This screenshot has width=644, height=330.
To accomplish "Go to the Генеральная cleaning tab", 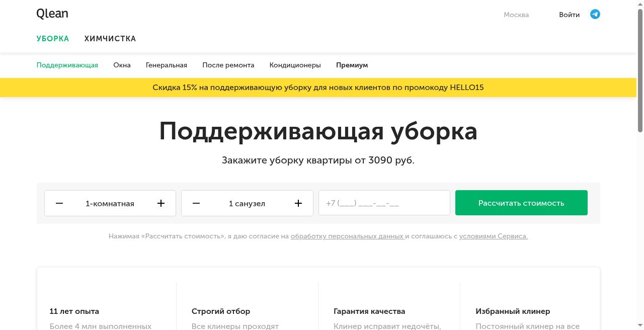I will [x=167, y=65].
